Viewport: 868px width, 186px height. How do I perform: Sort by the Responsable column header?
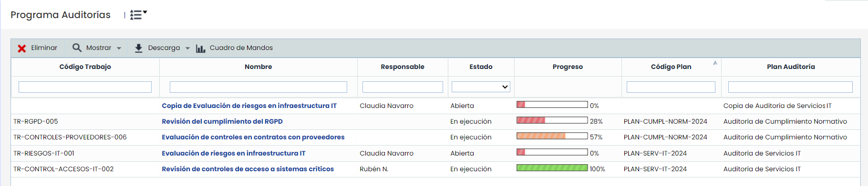[x=403, y=67]
